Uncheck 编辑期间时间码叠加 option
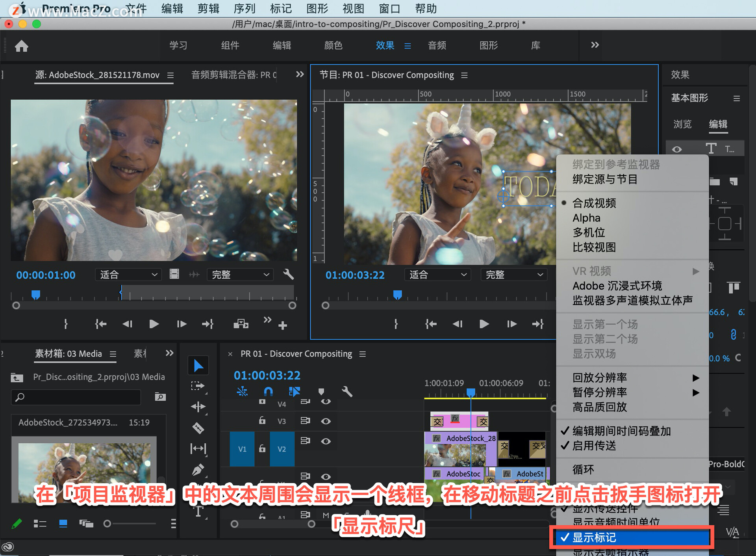The height and width of the screenshot is (556, 756). (x=632, y=431)
